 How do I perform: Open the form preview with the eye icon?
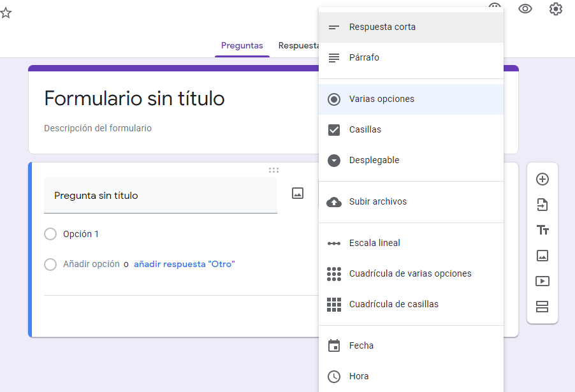pyautogui.click(x=525, y=9)
